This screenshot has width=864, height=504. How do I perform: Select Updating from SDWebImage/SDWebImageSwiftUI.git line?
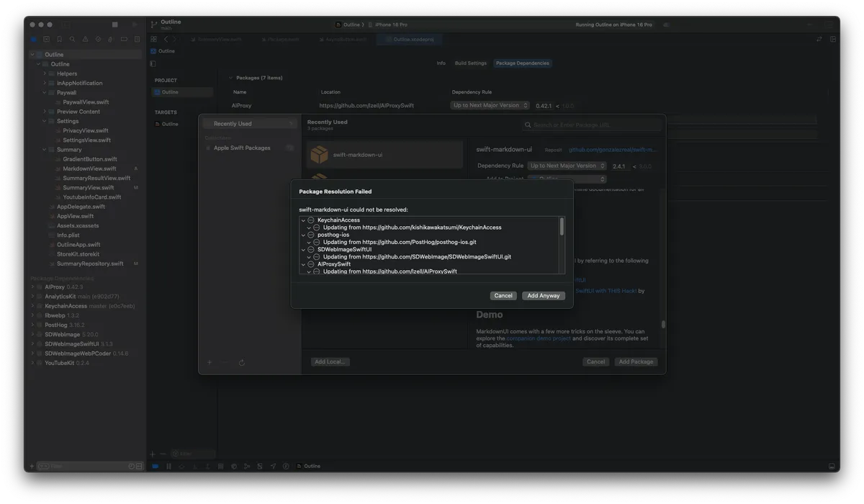coord(417,257)
